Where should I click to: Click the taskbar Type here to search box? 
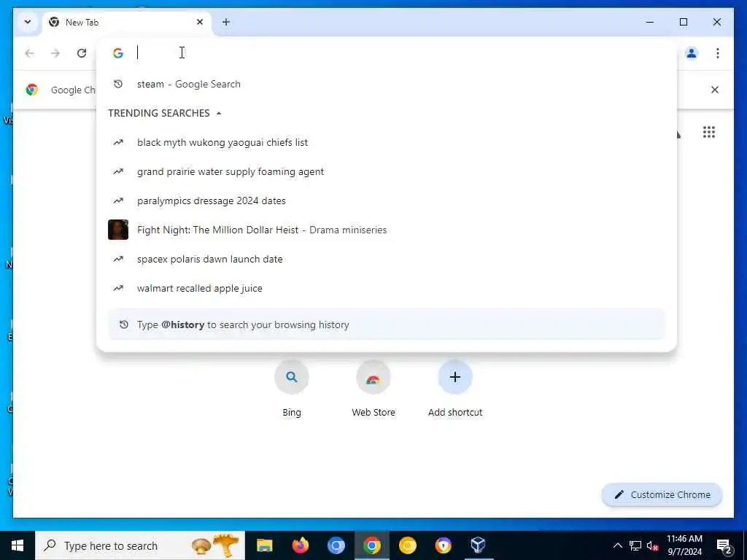140,545
